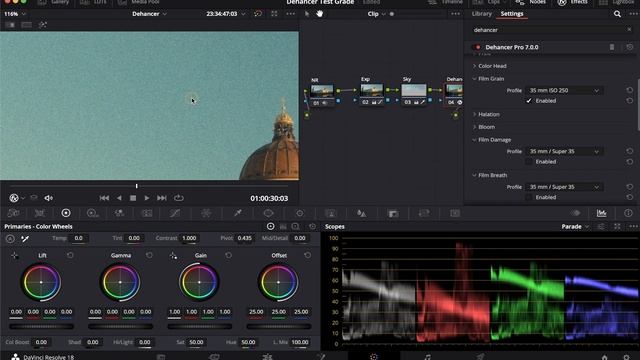Pick white balance with the eyedropper
Viewport: 640px width, 360px height.
coord(25,239)
